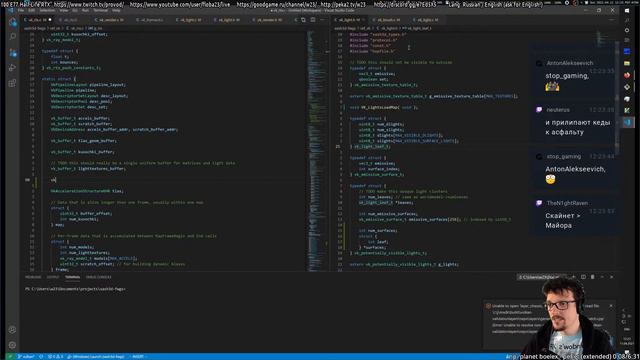Image resolution: width=640 pixels, height=360 pixels.
Task: Click line 'void VK_LightsLoadMap( void );'
Action: coord(384,107)
